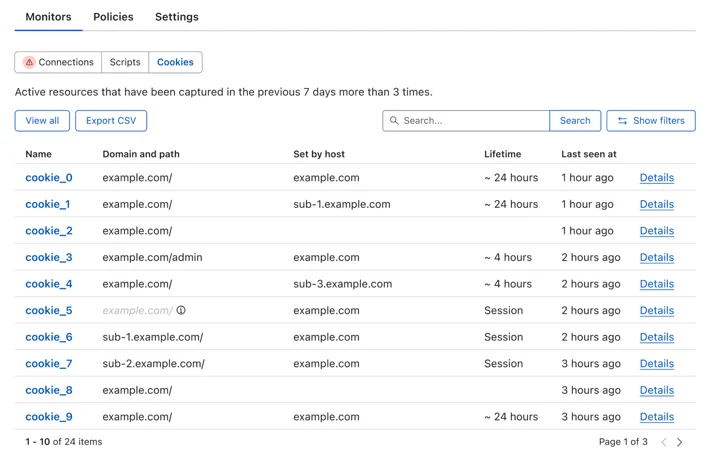This screenshot has width=715, height=463.
Task: Open cookie_2 name link
Action: 49,230
